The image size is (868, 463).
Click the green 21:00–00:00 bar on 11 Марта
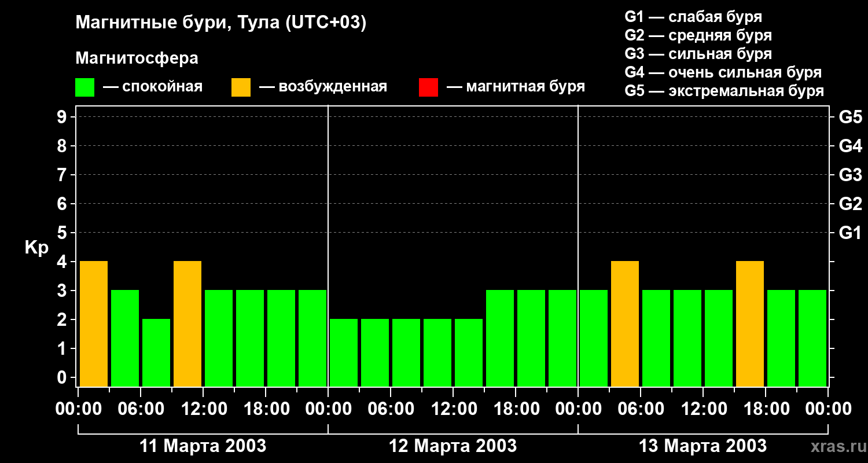point(312,338)
